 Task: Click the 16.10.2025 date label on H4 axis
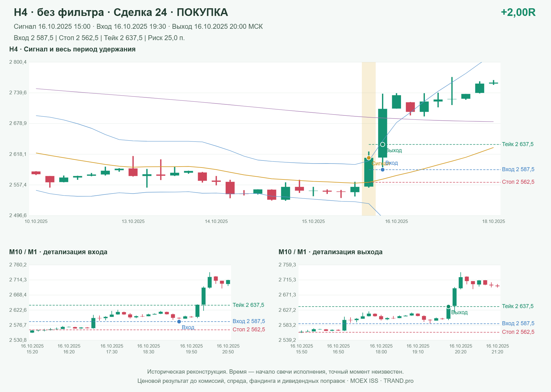(x=396, y=221)
